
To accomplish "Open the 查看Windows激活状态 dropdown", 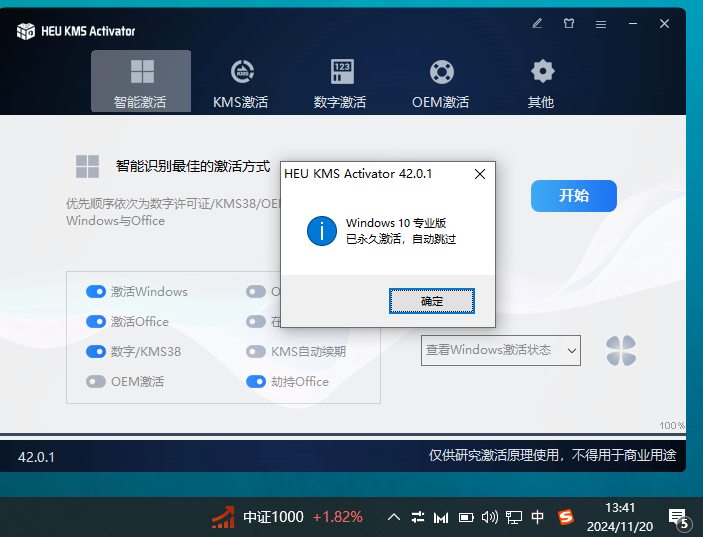I will [x=501, y=350].
